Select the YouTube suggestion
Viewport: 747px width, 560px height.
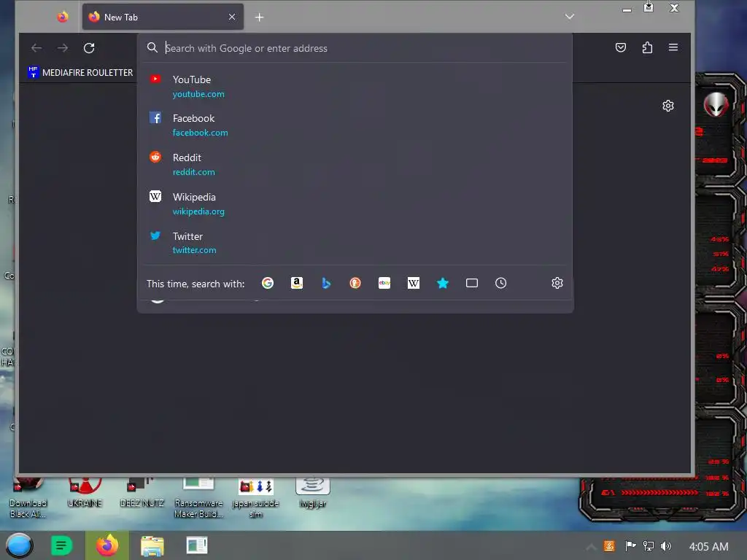click(x=355, y=86)
